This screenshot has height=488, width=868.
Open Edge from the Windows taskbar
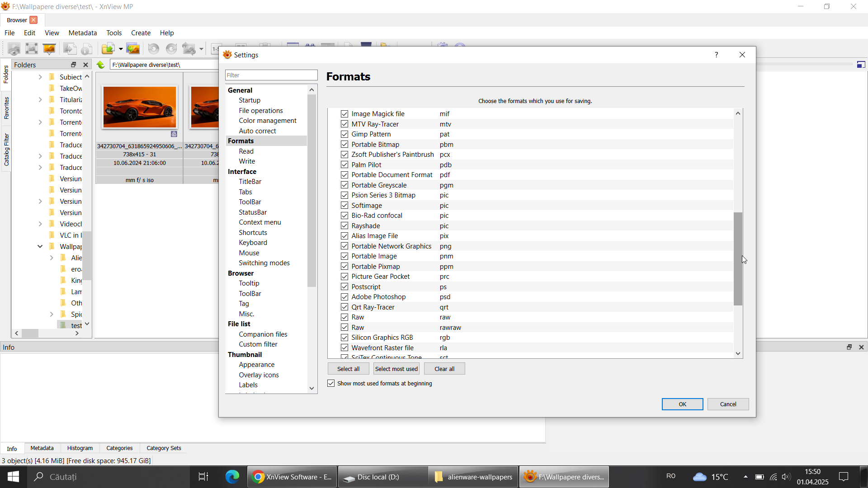tap(232, 477)
